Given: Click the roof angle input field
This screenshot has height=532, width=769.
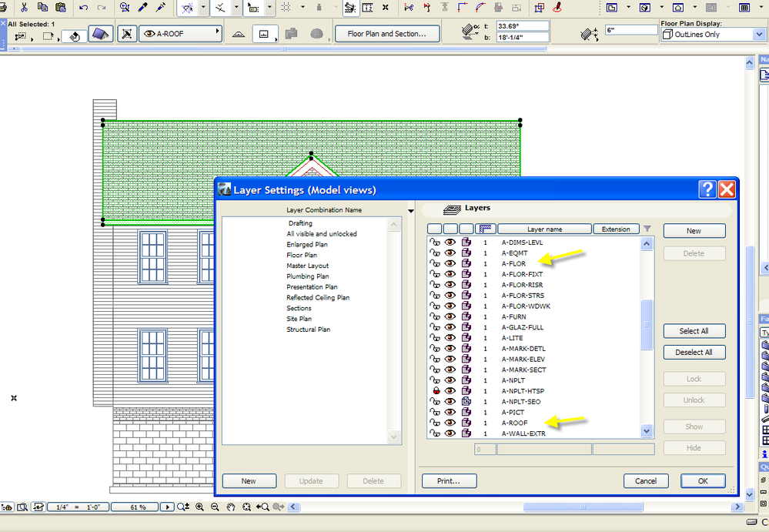Looking at the screenshot, I should coord(522,25).
